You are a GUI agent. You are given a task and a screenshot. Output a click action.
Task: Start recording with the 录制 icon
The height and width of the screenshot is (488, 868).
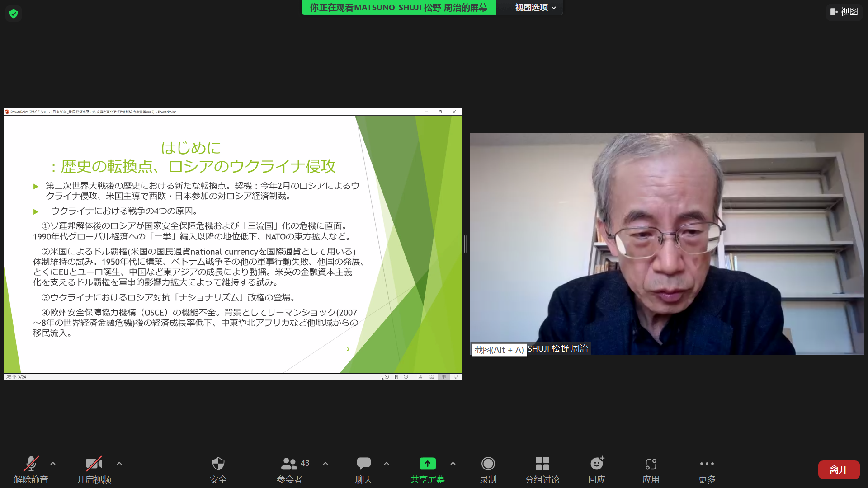pyautogui.click(x=488, y=464)
